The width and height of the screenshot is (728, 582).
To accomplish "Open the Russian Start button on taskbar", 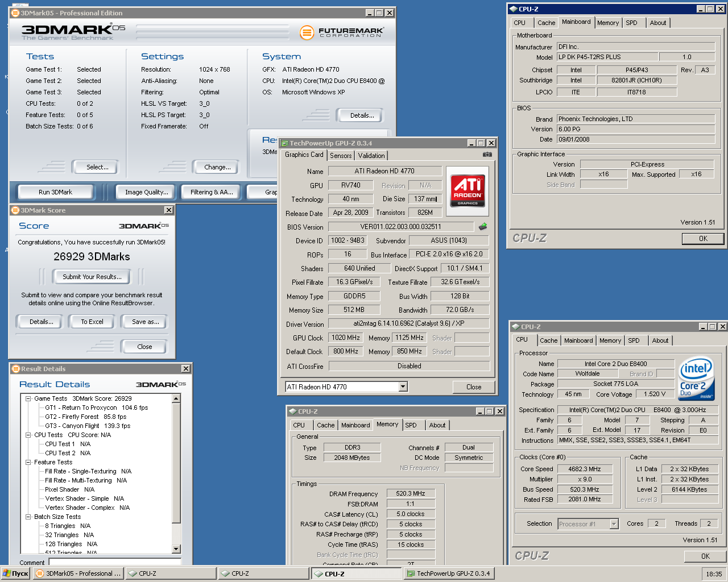I will 15,573.
